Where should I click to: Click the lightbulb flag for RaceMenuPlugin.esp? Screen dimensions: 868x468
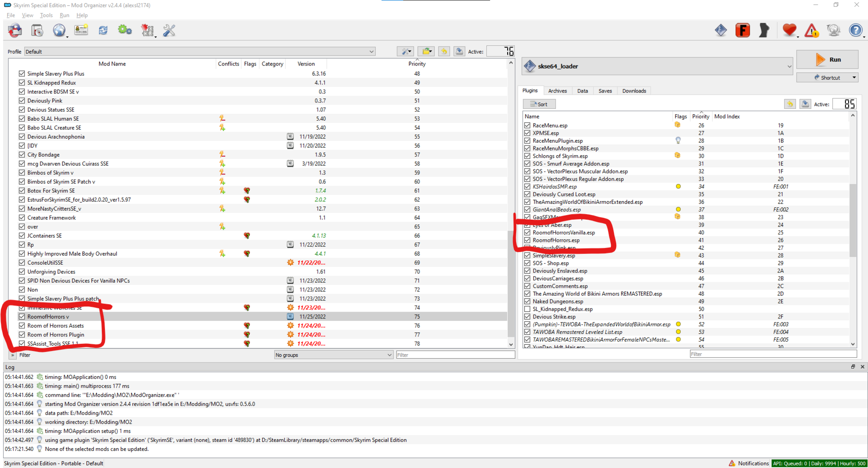(x=678, y=140)
